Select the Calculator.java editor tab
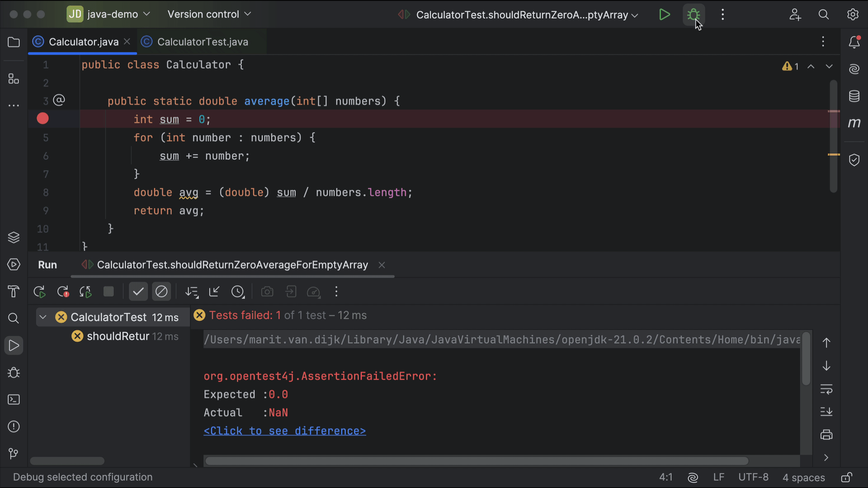 (x=83, y=42)
